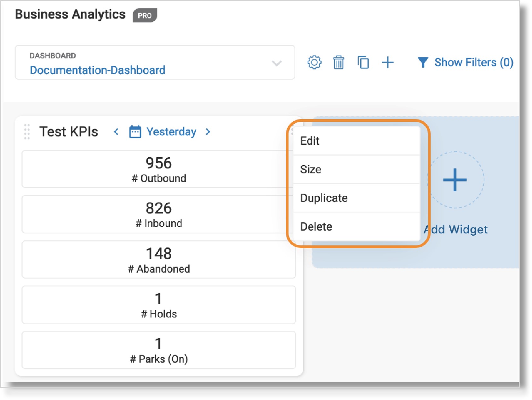This screenshot has width=532, height=400.
Task: Click the Add Widget label
Action: 455,229
